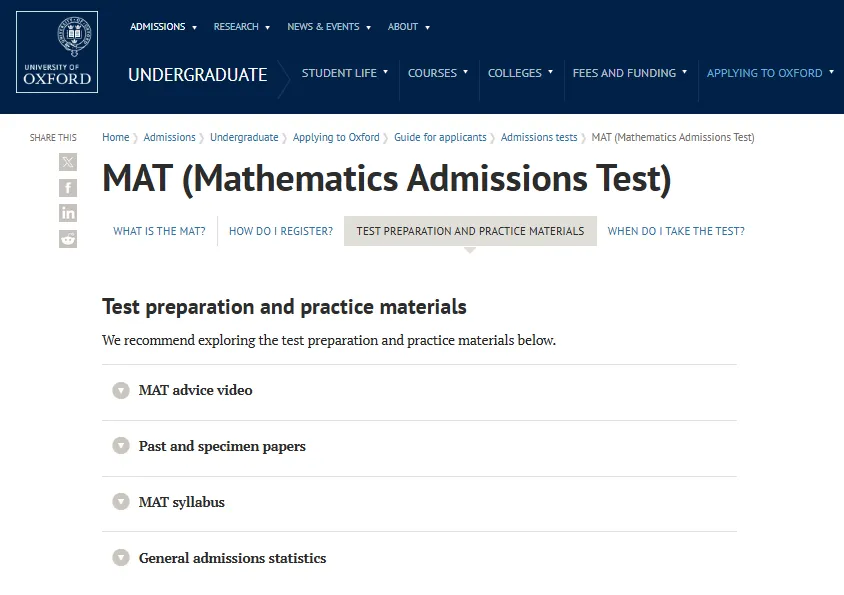Switch to How do I register tab
Screen dimensions: 844x595
point(281,231)
